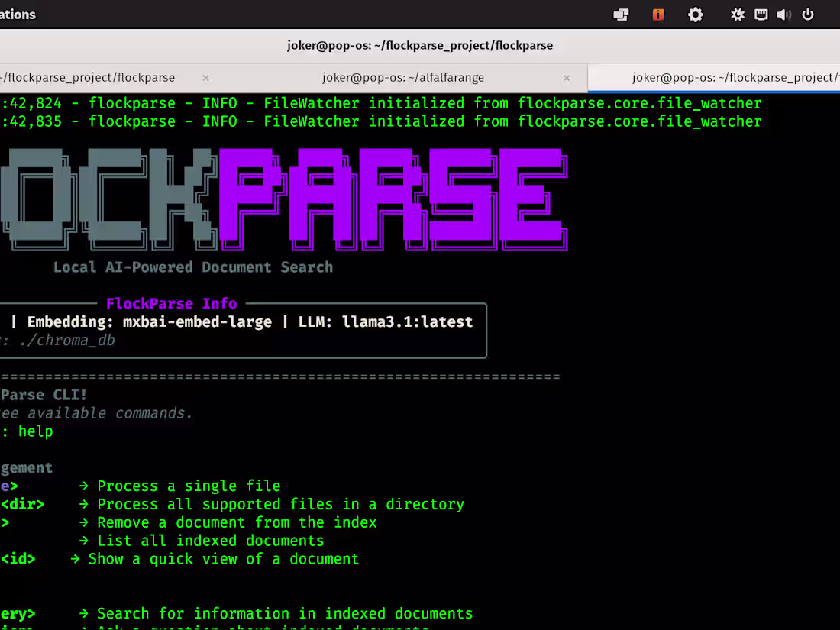The width and height of the screenshot is (840, 630).
Task: Click the terminal window title bar text
Action: point(419,46)
